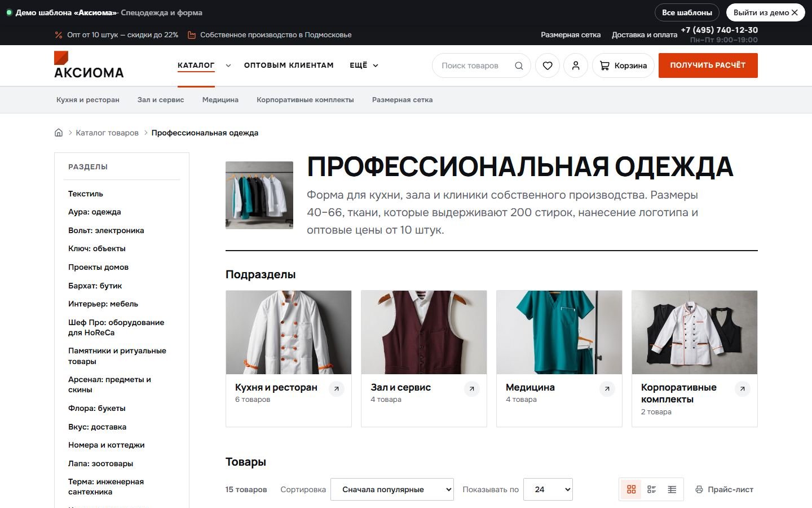812x508 pixels.
Task: Open the Показывать по dropdown
Action: 548,489
